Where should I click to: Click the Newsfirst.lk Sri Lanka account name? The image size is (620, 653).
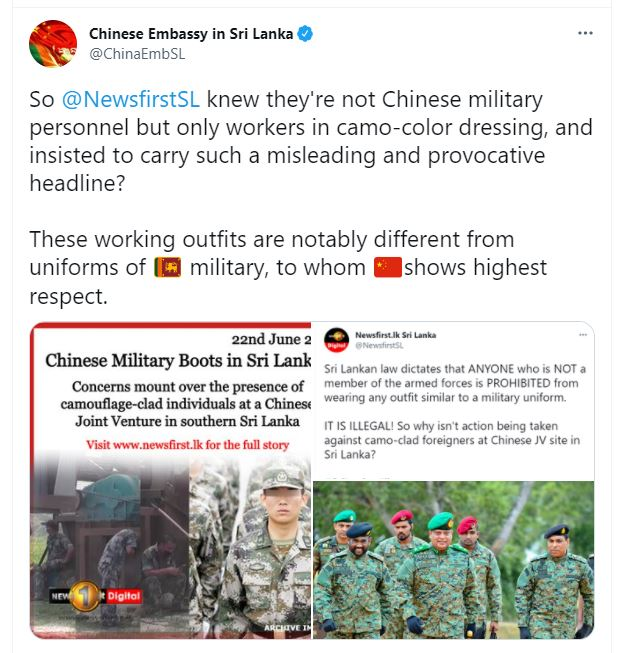point(396,335)
